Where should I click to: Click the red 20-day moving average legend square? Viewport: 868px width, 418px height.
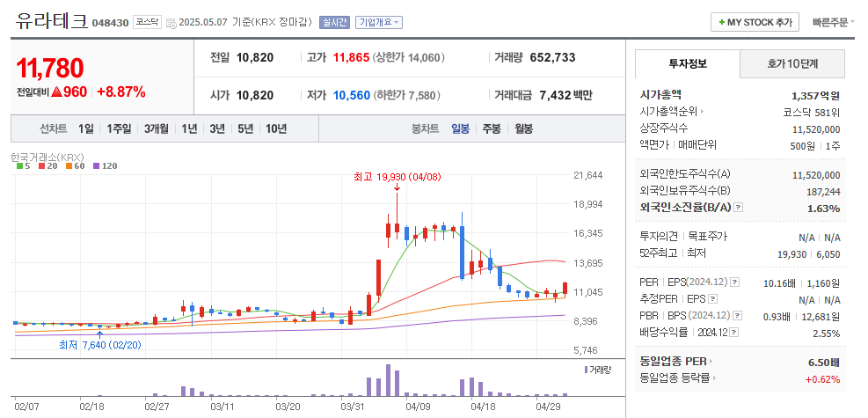43,165
